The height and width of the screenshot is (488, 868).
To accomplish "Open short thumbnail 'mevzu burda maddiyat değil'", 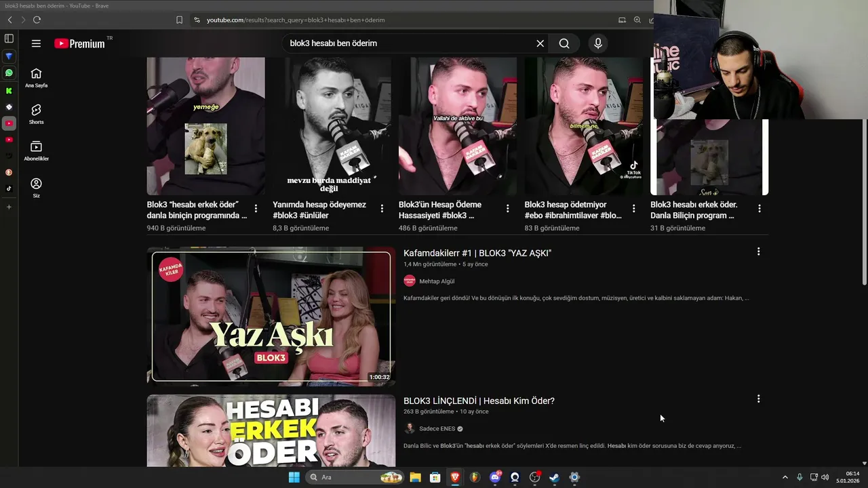I will 332,126.
